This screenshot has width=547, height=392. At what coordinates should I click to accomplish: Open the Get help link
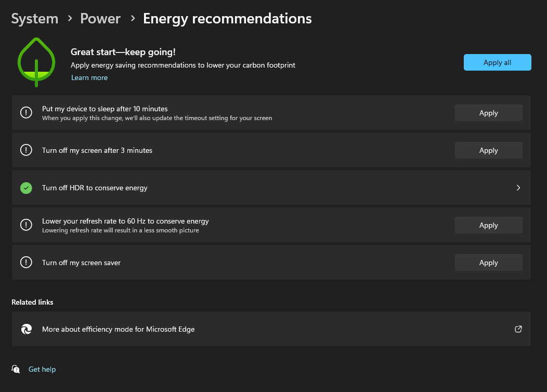click(x=42, y=369)
